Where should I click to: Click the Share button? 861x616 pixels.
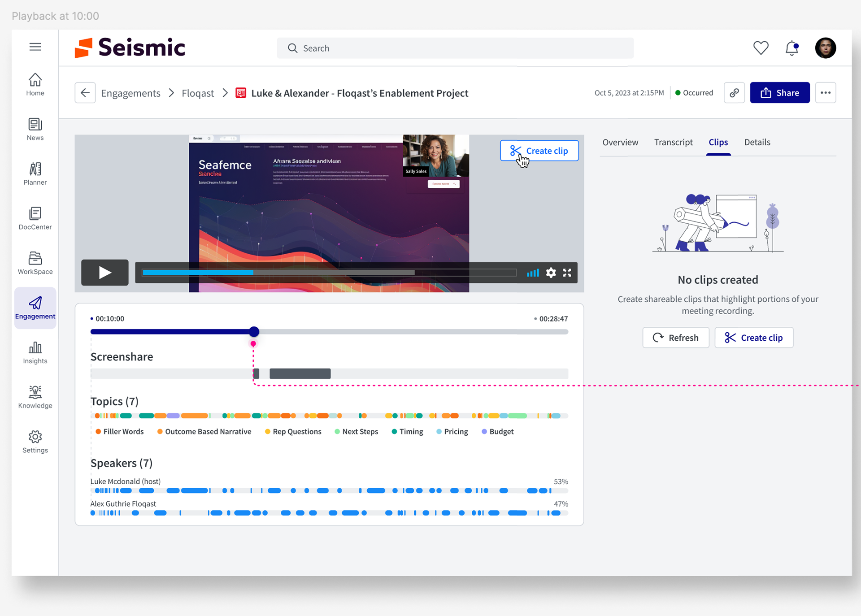780,93
